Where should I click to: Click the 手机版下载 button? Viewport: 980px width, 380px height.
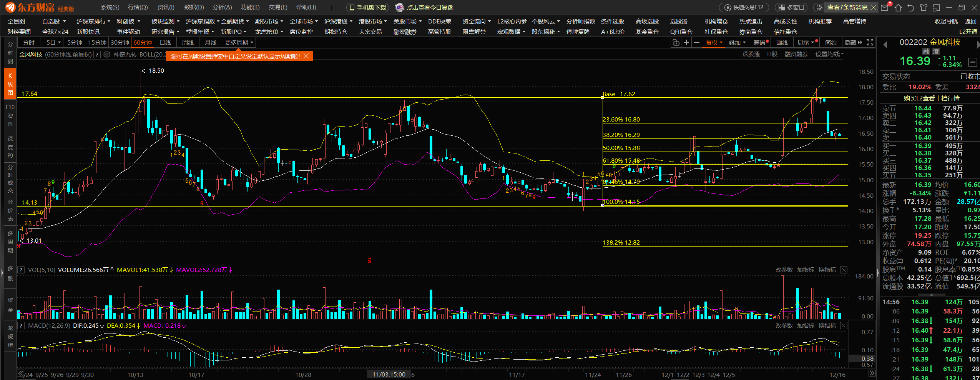click(368, 7)
